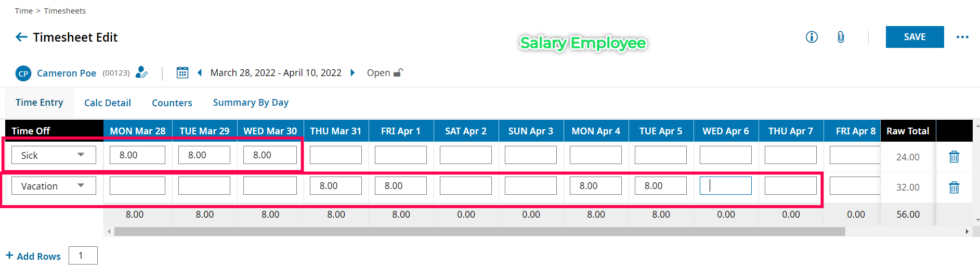980x276 pixels.
Task: Save the timesheet
Action: point(914,37)
